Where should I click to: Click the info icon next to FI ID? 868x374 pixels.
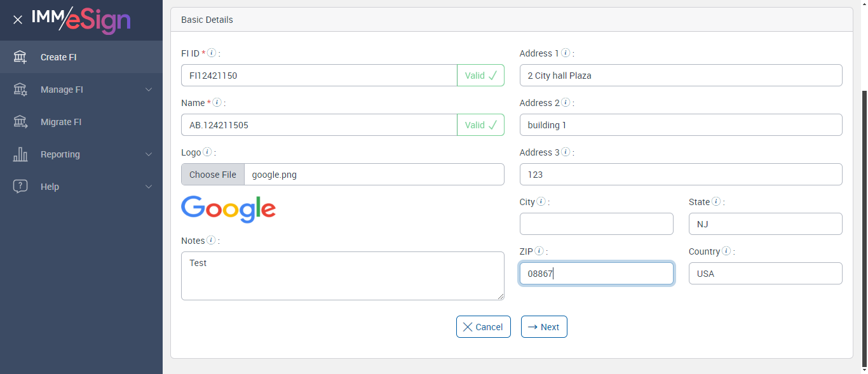point(212,53)
